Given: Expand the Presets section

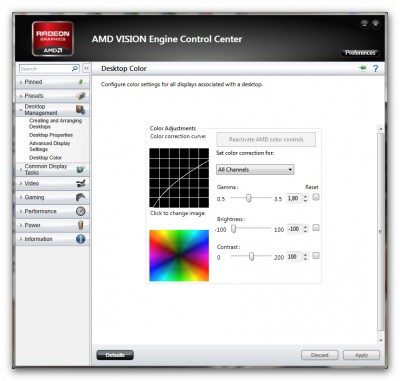Looking at the screenshot, I should pos(21,96).
